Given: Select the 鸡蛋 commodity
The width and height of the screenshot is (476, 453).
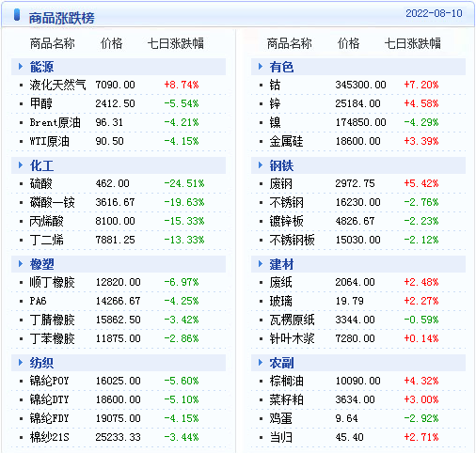Looking at the screenshot, I should (x=280, y=418).
